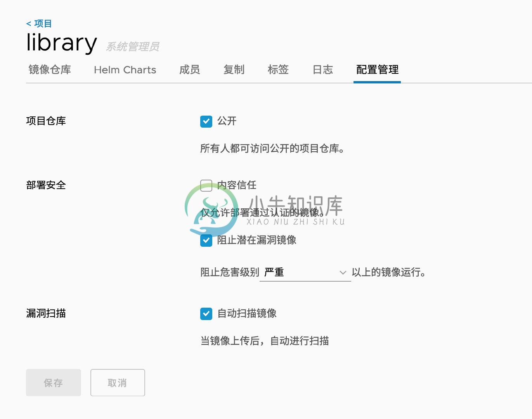Click the 部署安全 section label
The width and height of the screenshot is (532, 419).
tap(46, 185)
